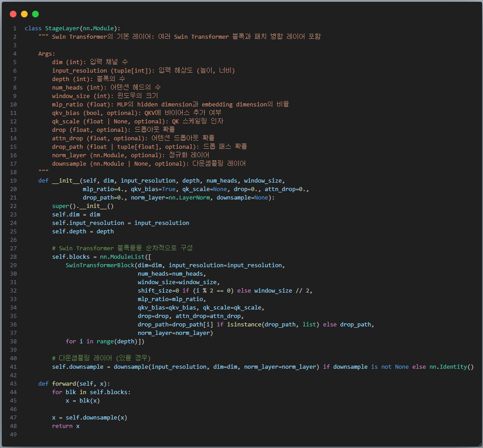This screenshot has width=483, height=448.
Task: Click 'nn.Module' base class on line 1
Action: [98, 29]
